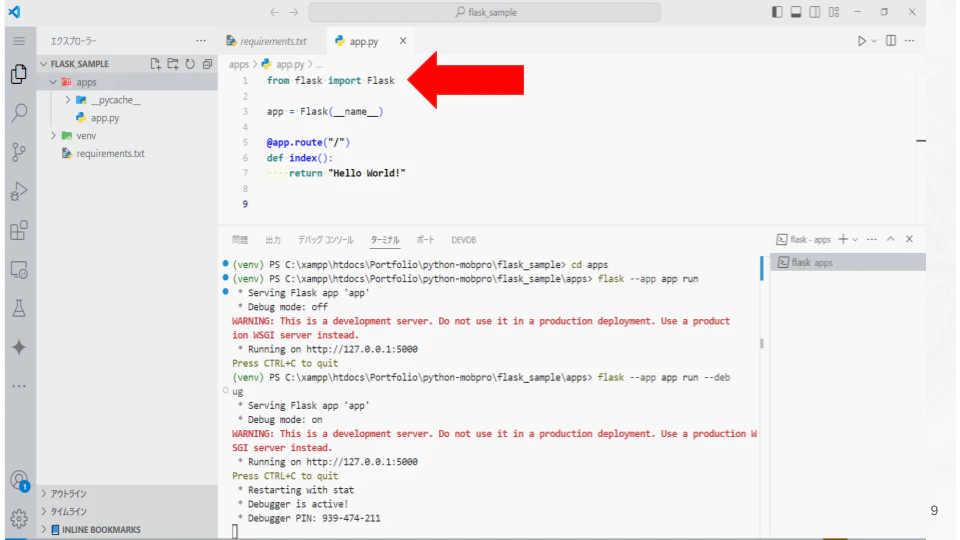Click the New File icon in explorer header

156,64
